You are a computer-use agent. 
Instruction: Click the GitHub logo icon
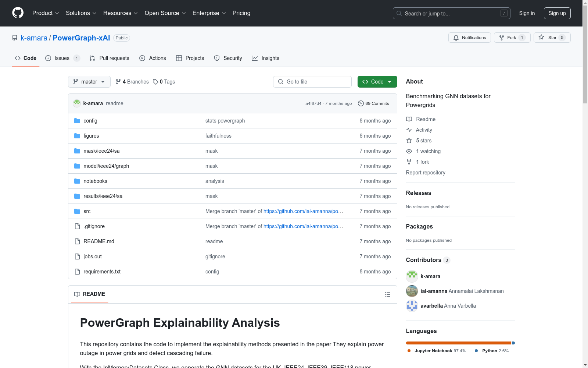click(18, 13)
